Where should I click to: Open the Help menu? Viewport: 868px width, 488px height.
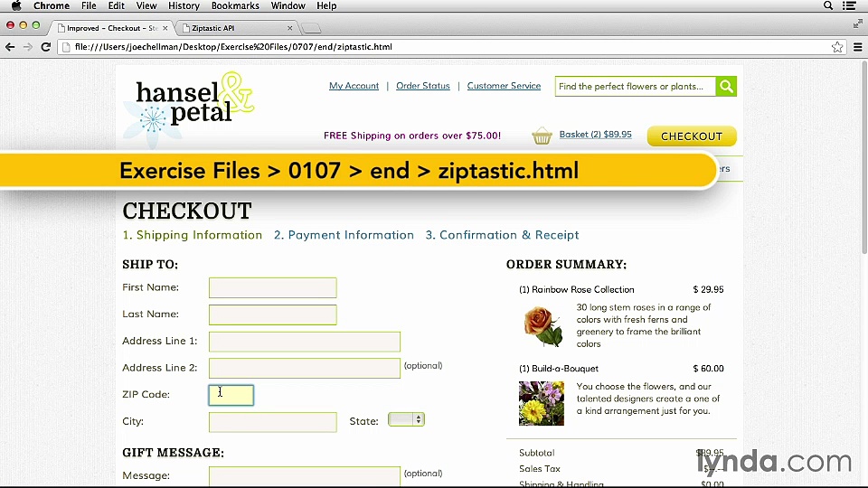326,5
